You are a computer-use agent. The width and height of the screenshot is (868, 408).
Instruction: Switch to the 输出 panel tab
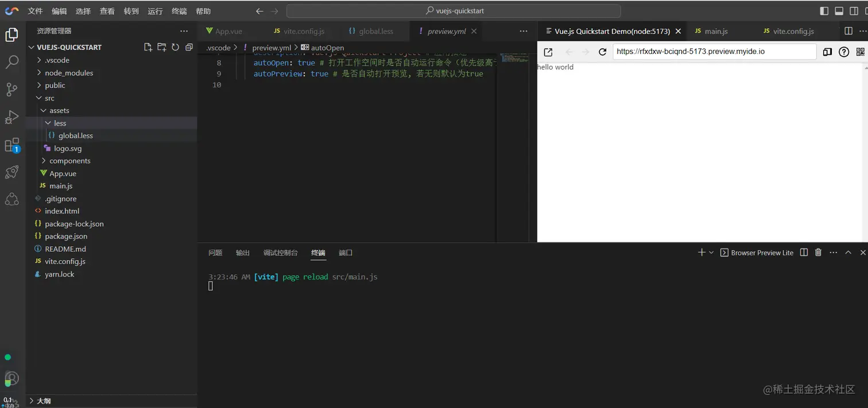pos(243,252)
